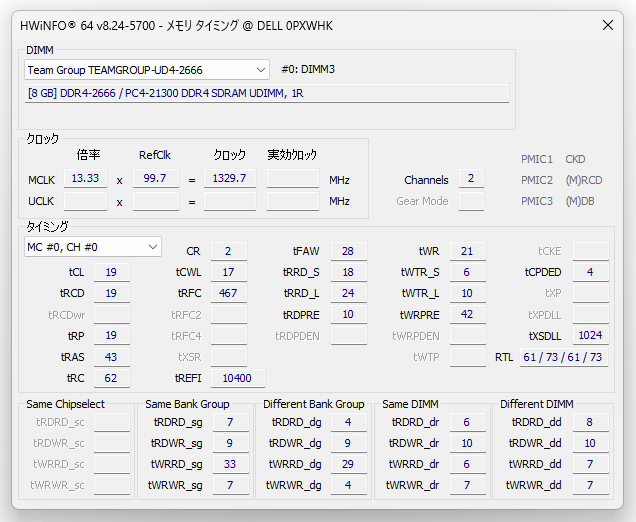Click the tRDRD_dr value field

(468, 422)
